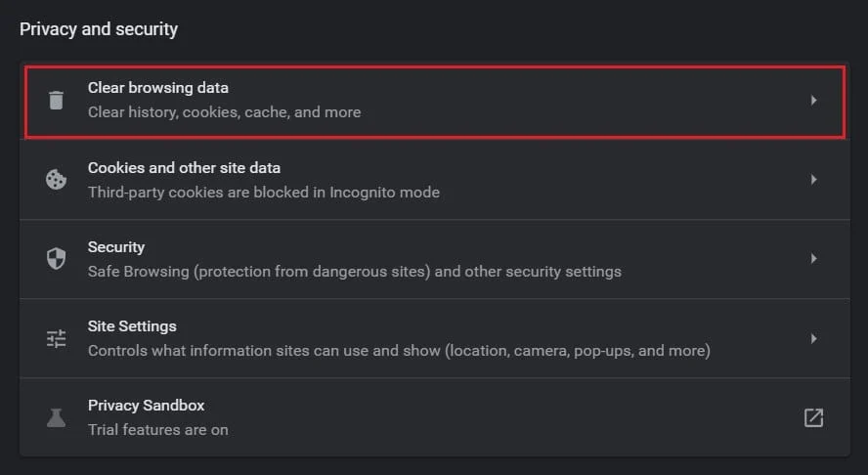This screenshot has height=475, width=868.
Task: Expand the Site Settings row arrow
Action: coord(813,338)
